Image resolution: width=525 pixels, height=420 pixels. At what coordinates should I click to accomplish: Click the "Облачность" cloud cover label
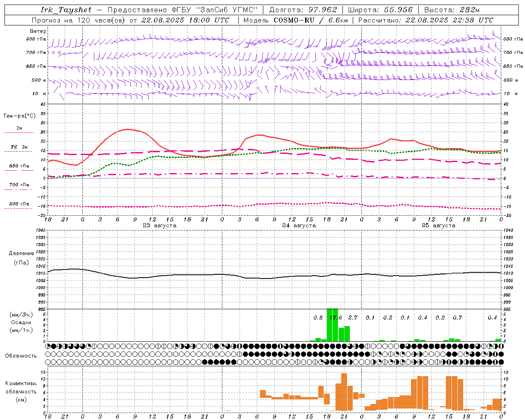(x=21, y=356)
